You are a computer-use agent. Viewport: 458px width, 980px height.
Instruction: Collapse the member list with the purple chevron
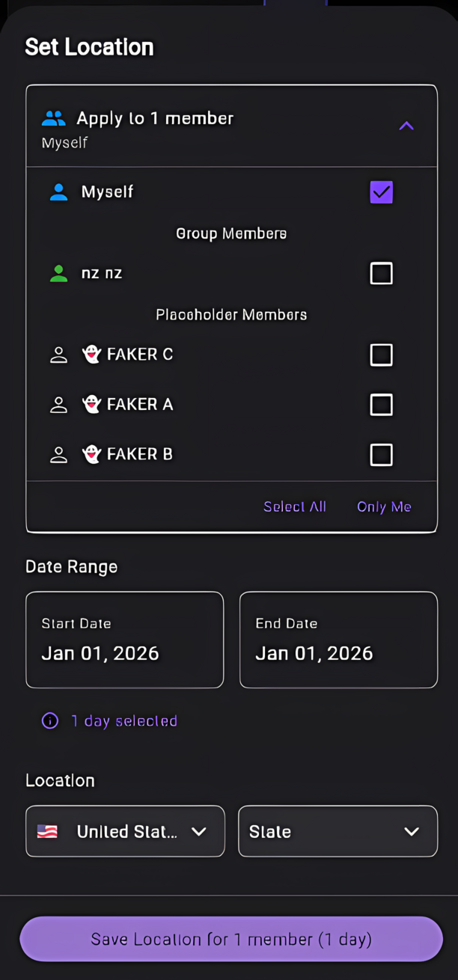(x=406, y=126)
